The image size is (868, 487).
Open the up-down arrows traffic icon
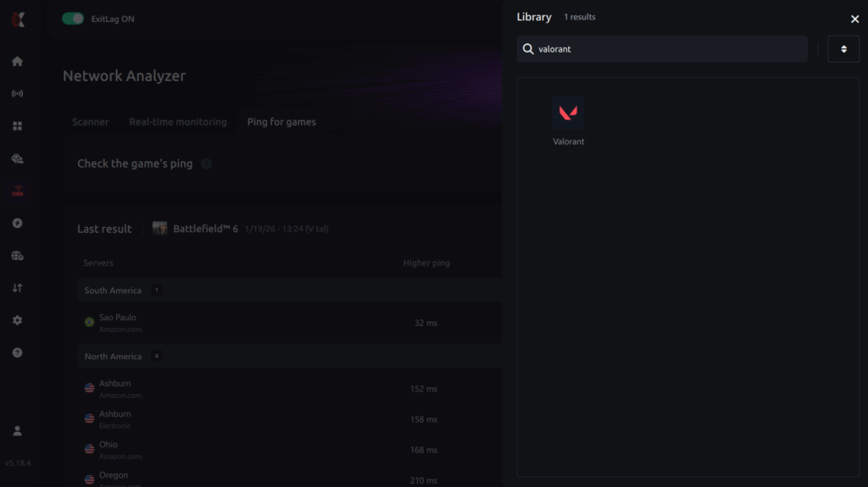[x=17, y=288]
